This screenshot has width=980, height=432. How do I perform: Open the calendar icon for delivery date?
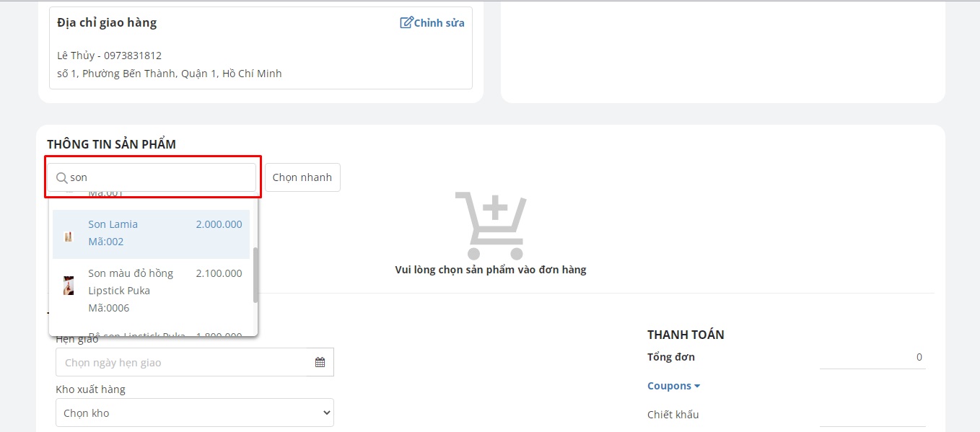click(x=320, y=363)
